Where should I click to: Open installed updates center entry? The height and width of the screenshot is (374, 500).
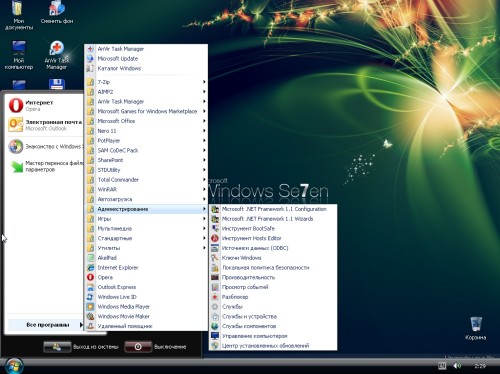(273, 346)
